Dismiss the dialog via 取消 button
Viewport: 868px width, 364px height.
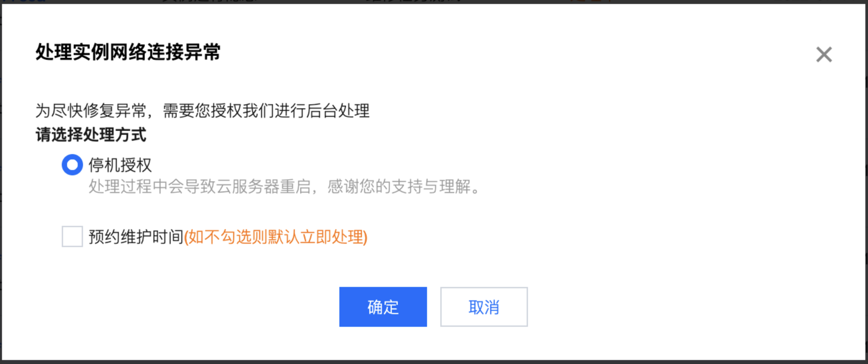(484, 307)
